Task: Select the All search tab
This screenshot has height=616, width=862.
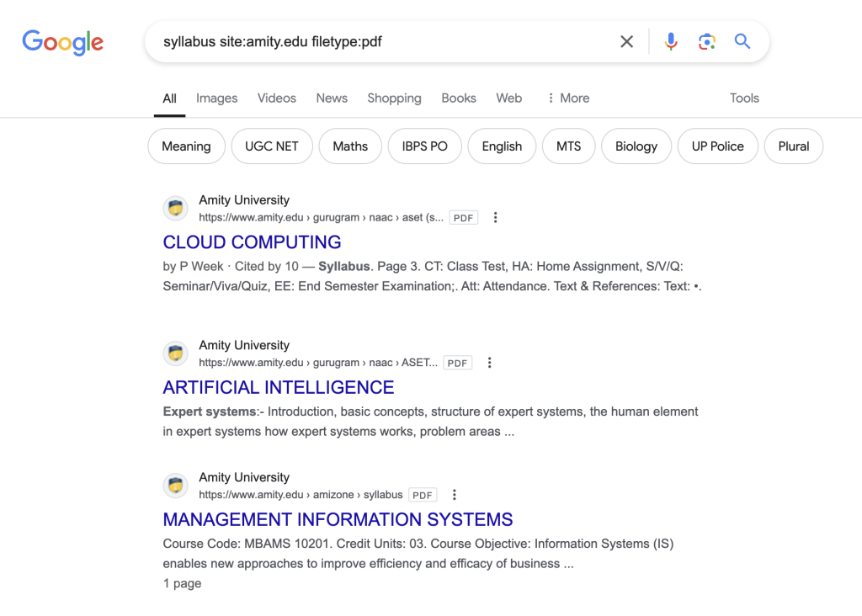Action: pyautogui.click(x=169, y=98)
